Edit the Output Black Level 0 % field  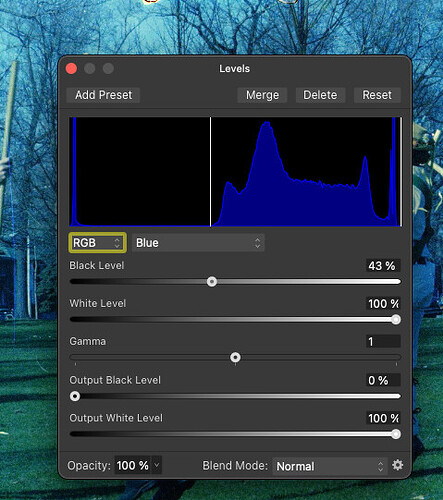(x=383, y=380)
